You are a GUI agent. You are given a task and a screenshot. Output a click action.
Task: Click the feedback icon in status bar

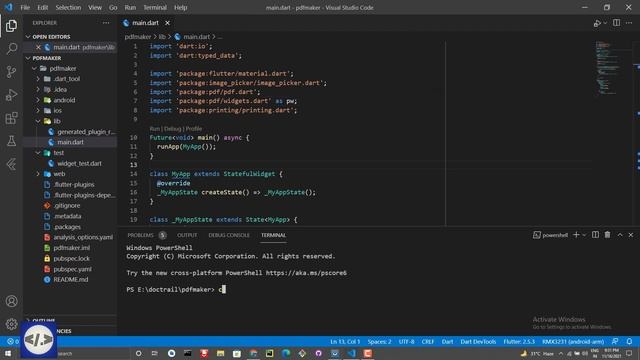click(x=615, y=341)
